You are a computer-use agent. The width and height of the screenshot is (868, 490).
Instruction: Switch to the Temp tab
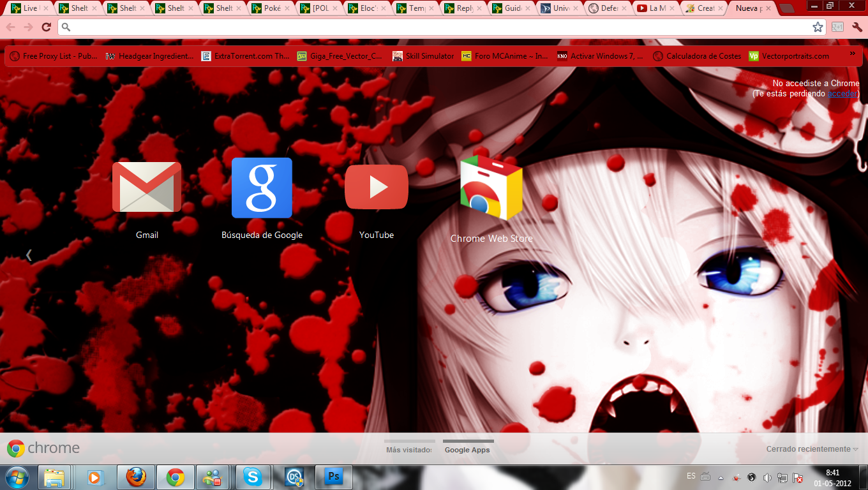[x=416, y=8]
